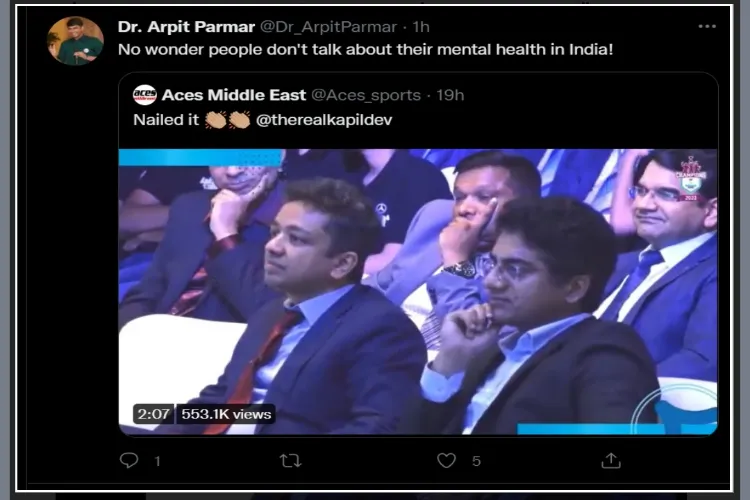
Task: Open the reply speech bubble icon
Action: tap(129, 460)
